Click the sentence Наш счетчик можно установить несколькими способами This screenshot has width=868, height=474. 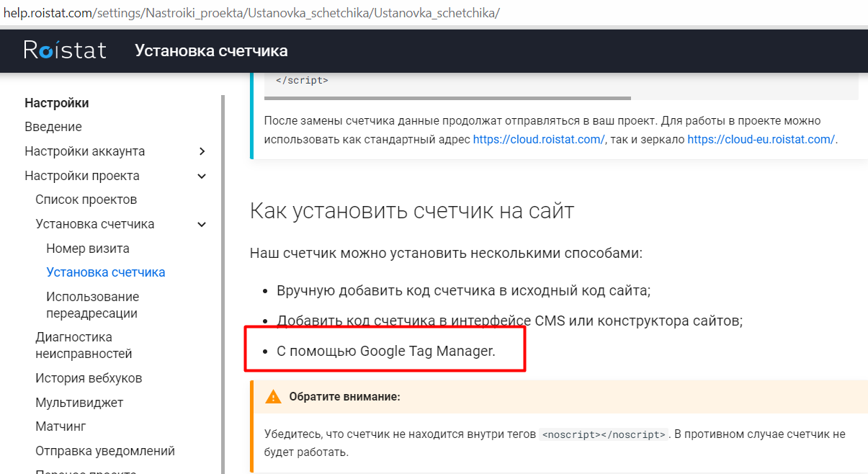[x=446, y=254]
